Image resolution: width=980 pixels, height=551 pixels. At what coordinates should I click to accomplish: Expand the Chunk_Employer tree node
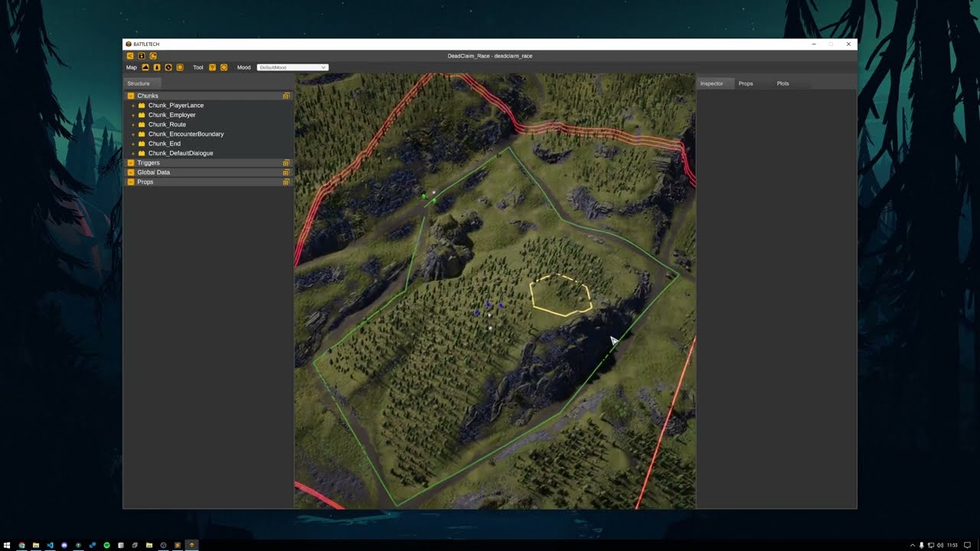tap(133, 115)
